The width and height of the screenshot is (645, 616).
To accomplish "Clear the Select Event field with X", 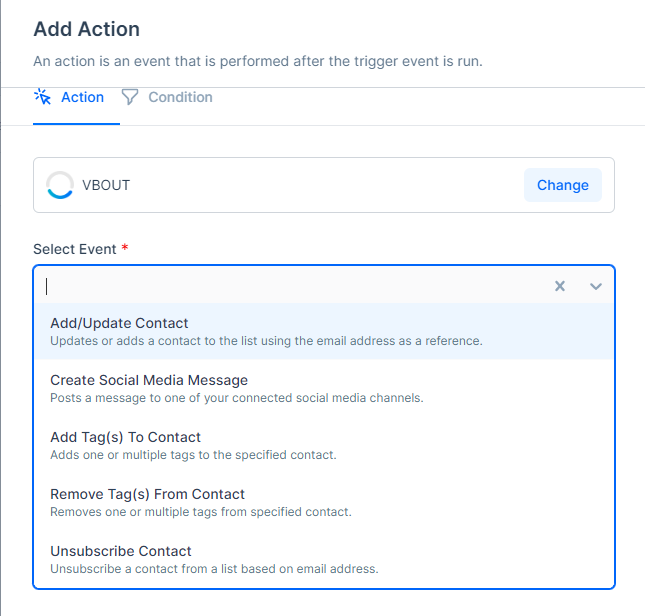I will click(x=560, y=286).
